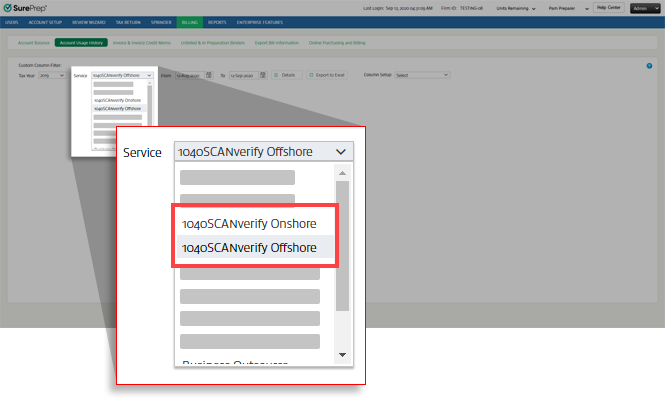
Task: Open the Help Center button
Action: pos(609,8)
